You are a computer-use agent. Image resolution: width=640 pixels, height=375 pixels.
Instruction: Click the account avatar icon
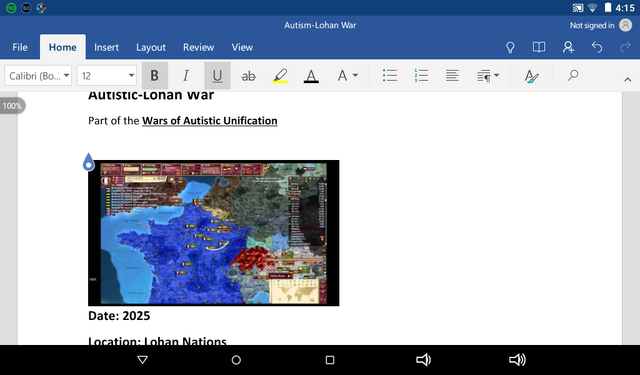point(626,25)
